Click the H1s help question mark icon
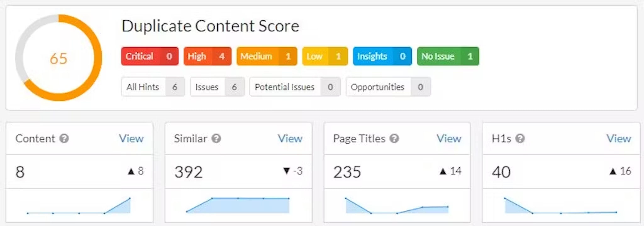Screen dimensions: 644x226 coord(520,138)
